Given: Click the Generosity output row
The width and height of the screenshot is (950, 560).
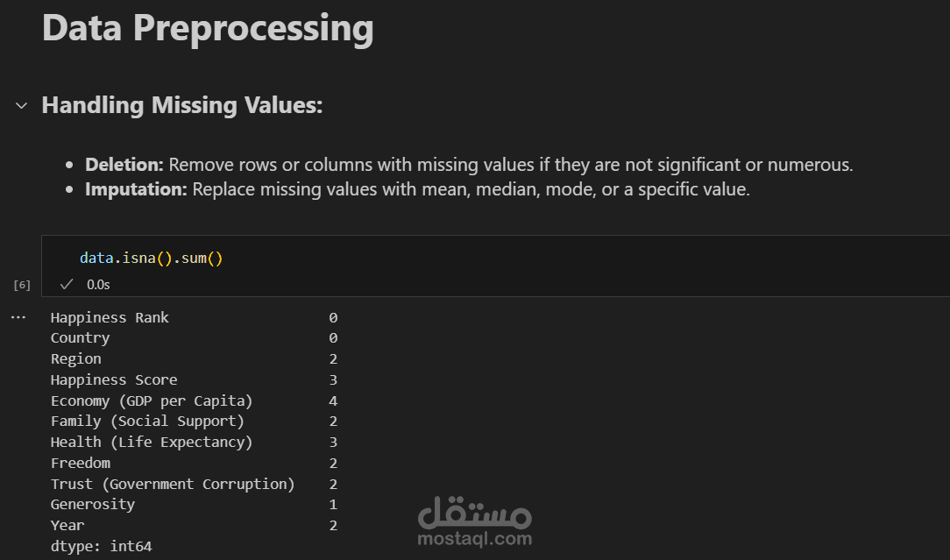Looking at the screenshot, I should [93, 505].
